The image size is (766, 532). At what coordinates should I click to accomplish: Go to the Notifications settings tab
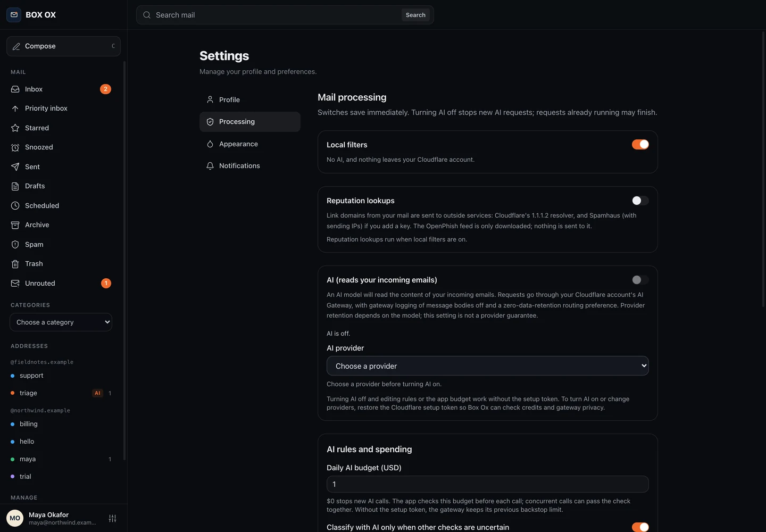coord(250,166)
